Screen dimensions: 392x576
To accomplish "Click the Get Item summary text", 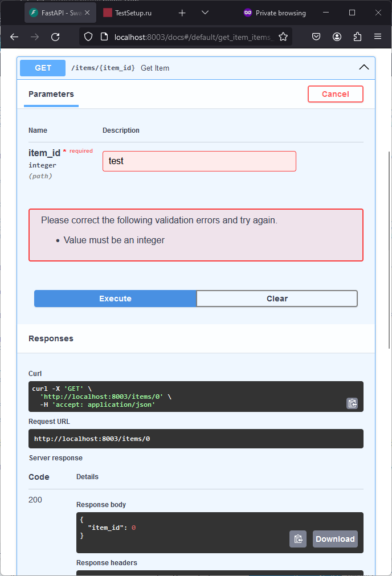I will [155, 68].
